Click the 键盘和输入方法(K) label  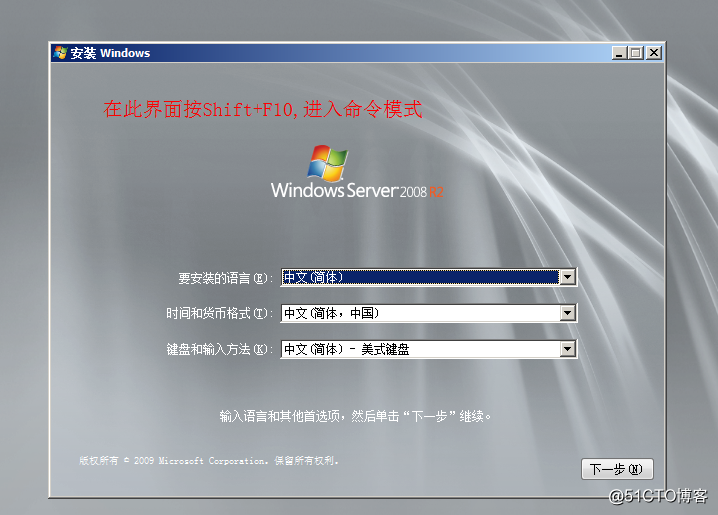(219, 350)
